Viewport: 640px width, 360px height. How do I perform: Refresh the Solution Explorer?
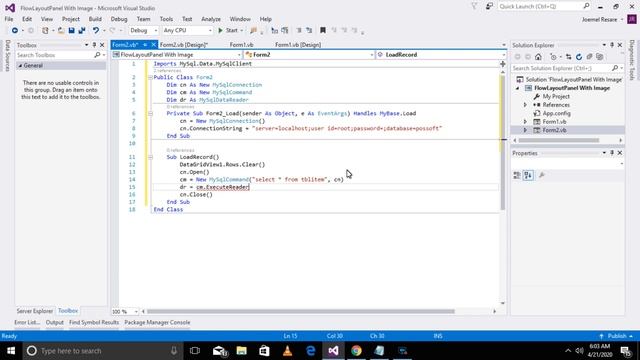pyautogui.click(x=579, y=57)
